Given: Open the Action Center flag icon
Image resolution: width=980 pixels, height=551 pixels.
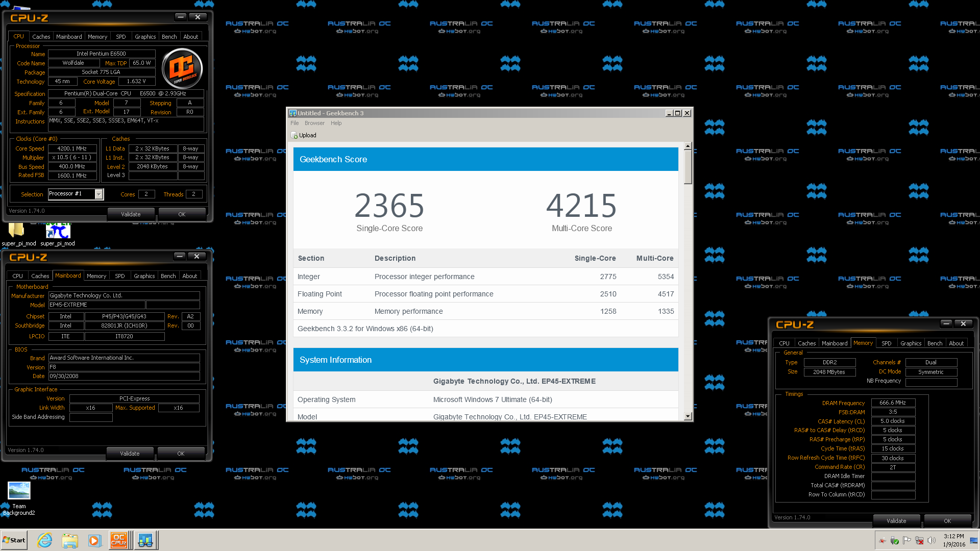Looking at the screenshot, I should point(907,540).
